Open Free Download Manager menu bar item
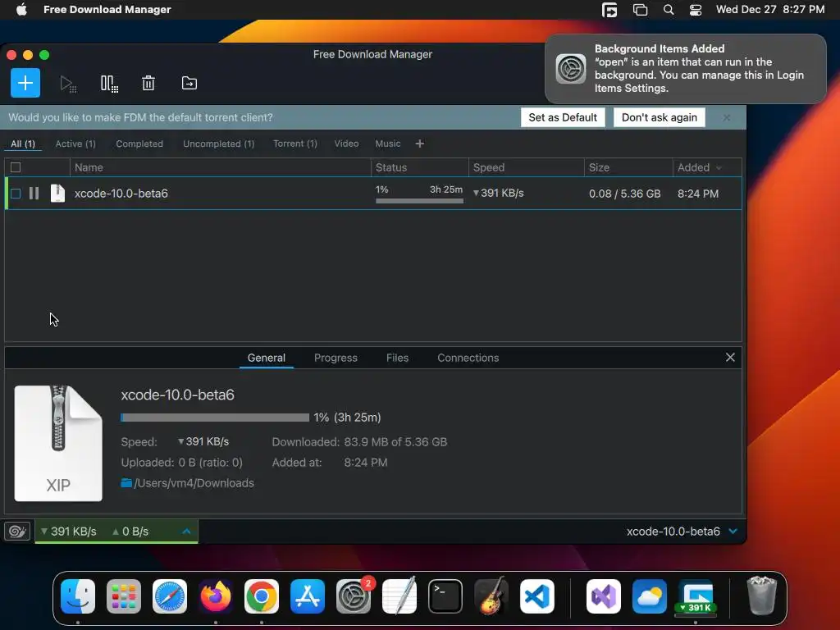840x630 pixels. 107,9
